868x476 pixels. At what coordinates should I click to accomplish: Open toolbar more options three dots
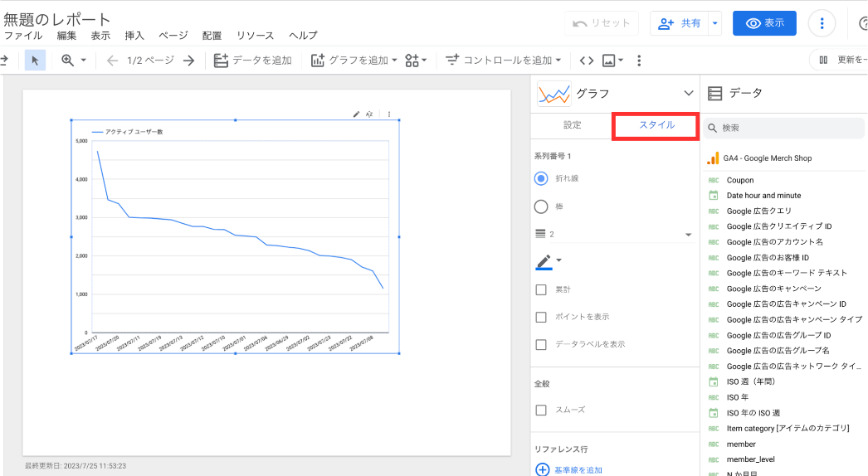[x=639, y=61]
